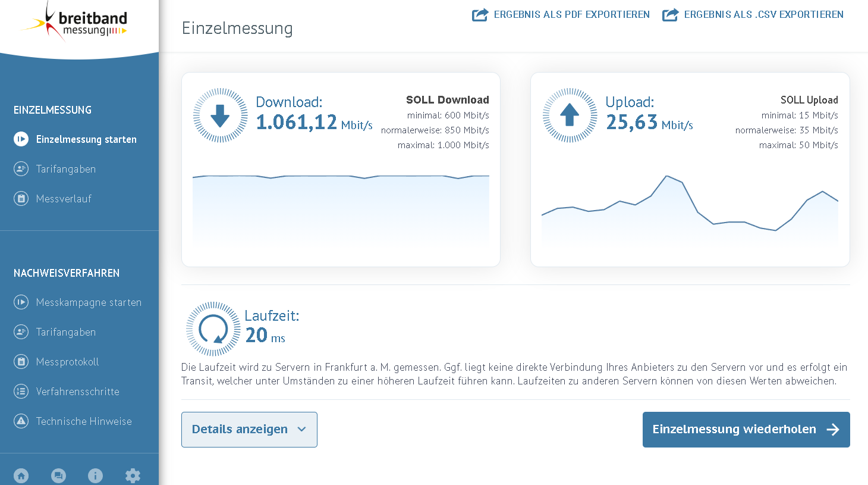Screen dimensions: 868x485
Task: Click the info icon in the sidebar footer
Action: (x=95, y=475)
